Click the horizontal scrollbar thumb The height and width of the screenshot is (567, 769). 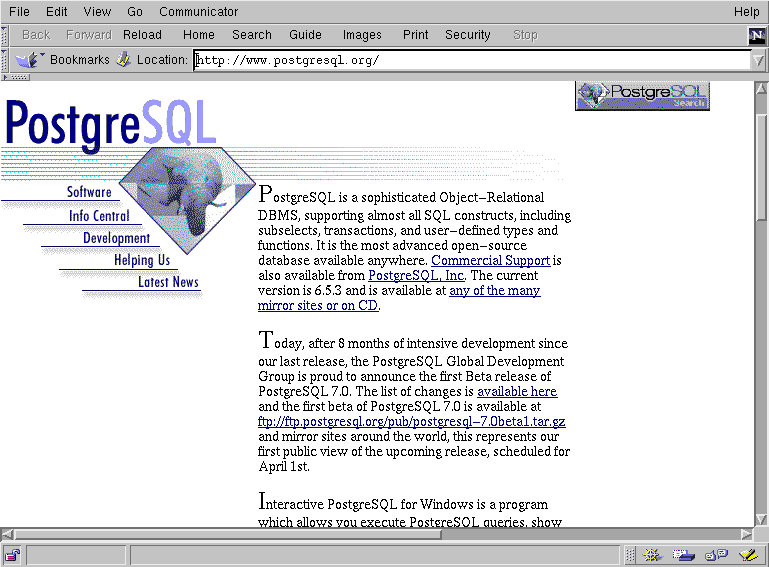point(228,534)
